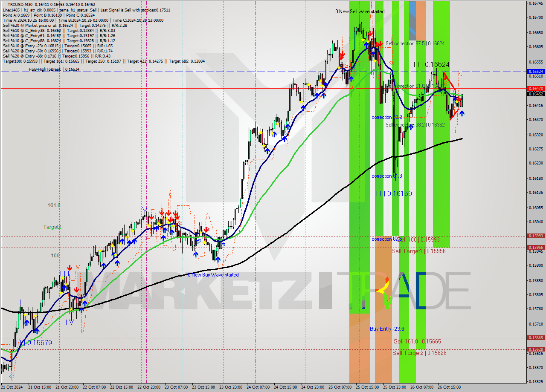Click the 0.16230 price scale label

(536, 163)
